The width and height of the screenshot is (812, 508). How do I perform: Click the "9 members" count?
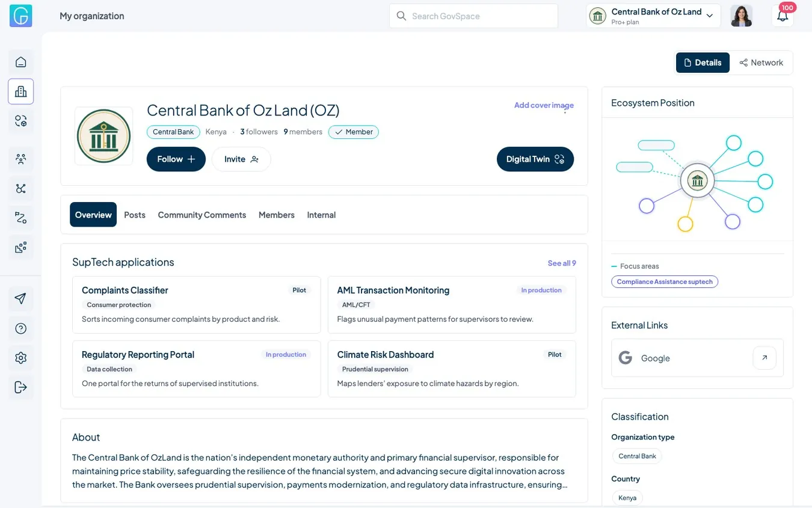303,132
